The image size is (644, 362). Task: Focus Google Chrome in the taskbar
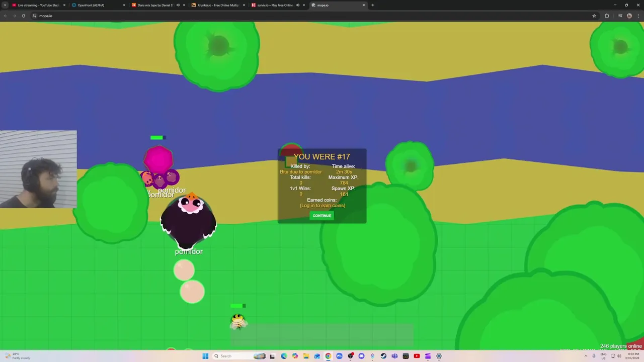328,356
